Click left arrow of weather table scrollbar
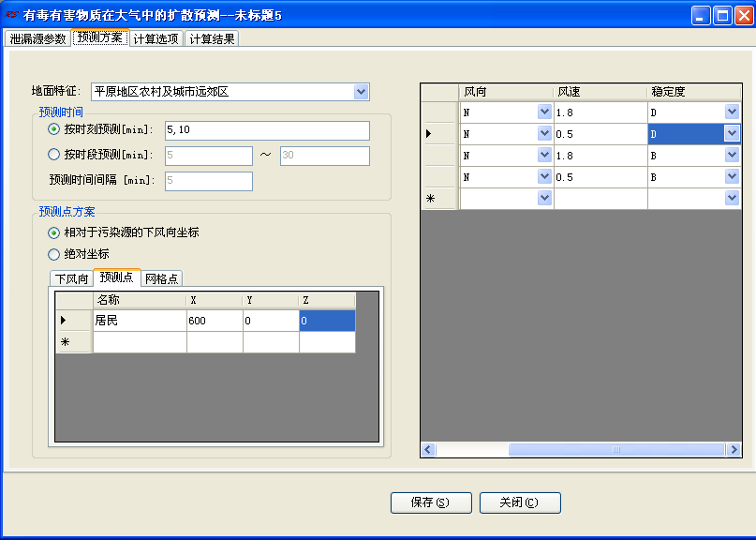 point(428,449)
